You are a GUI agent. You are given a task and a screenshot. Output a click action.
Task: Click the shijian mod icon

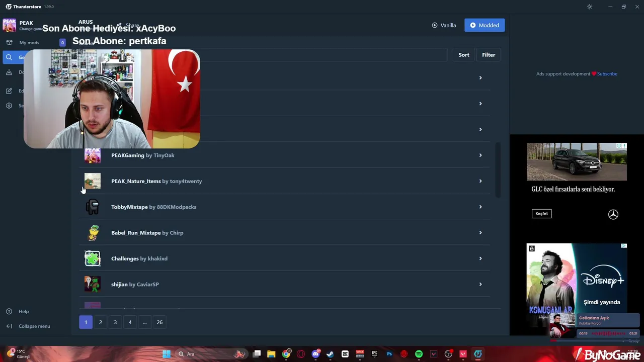(93, 284)
